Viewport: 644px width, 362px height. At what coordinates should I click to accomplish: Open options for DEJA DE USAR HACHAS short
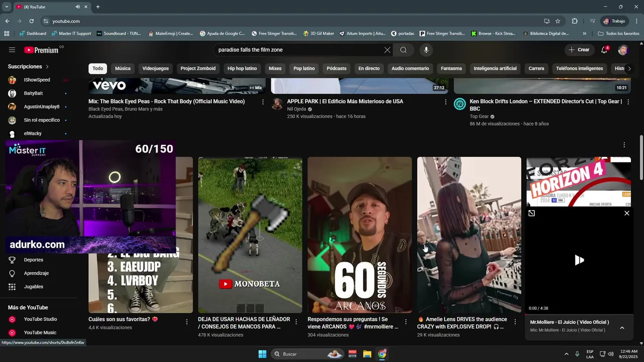point(296,322)
